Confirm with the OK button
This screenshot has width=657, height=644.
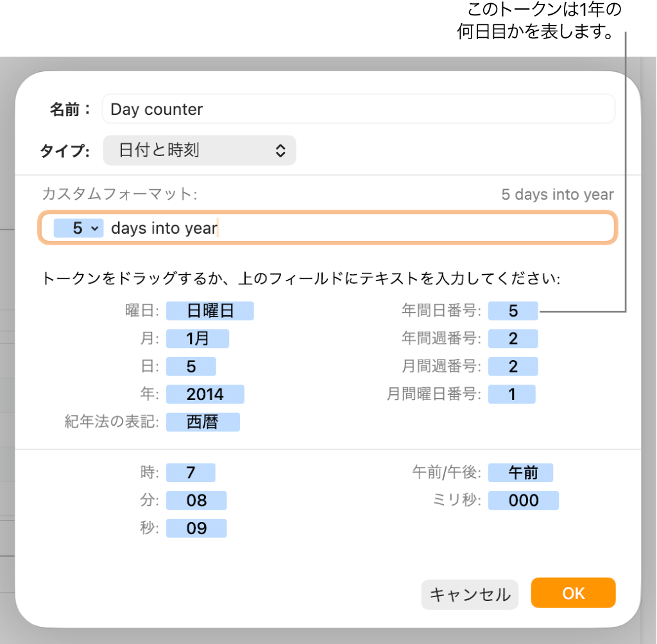pos(573,593)
